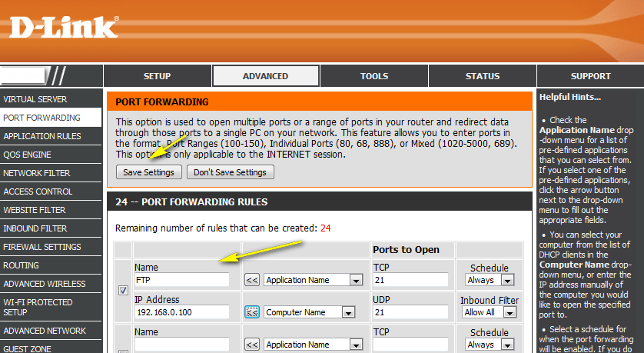
Task: Click the Inbound Filter label
Action: pyautogui.click(x=490, y=301)
